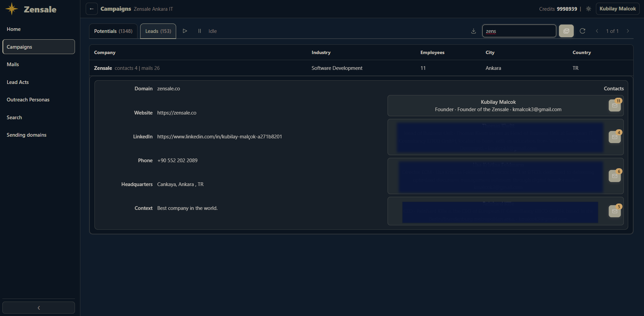Open mail icon with badge 5
The image size is (644, 316).
click(615, 211)
